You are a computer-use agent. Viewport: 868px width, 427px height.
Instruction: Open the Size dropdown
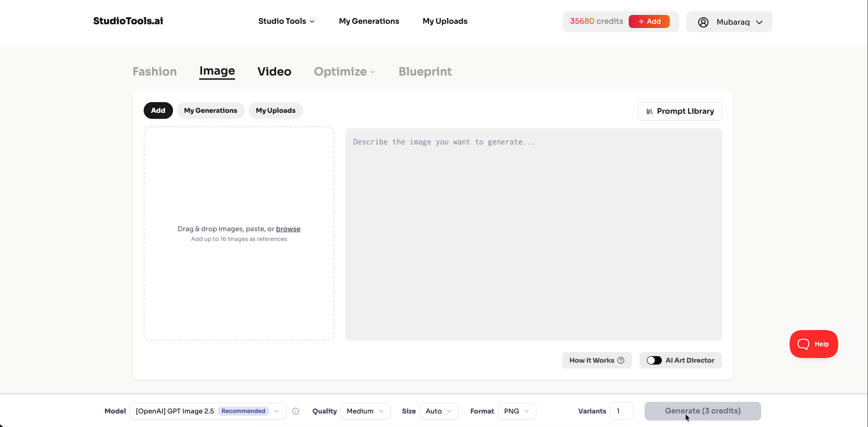[439, 411]
